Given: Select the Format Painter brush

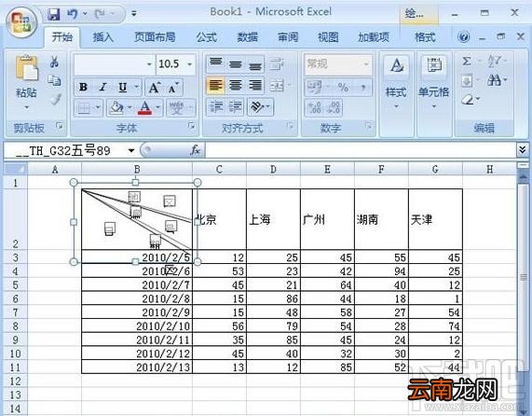Looking at the screenshot, I should pos(55,100).
